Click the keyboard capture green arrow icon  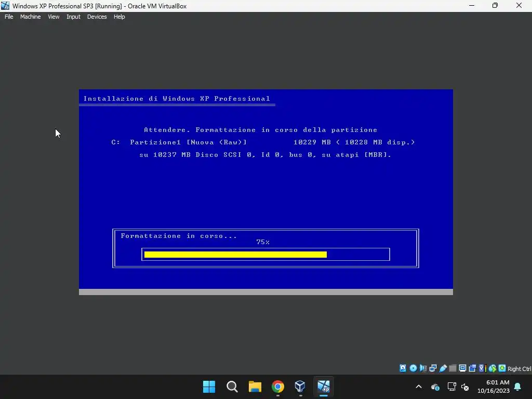502,368
